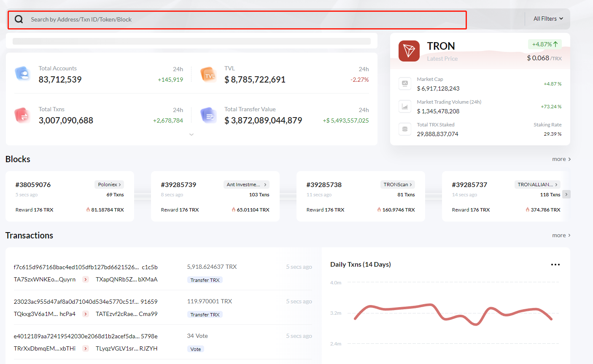Click the Market Trading Volume chart icon
Screen dimensions: 593x364
pos(404,107)
